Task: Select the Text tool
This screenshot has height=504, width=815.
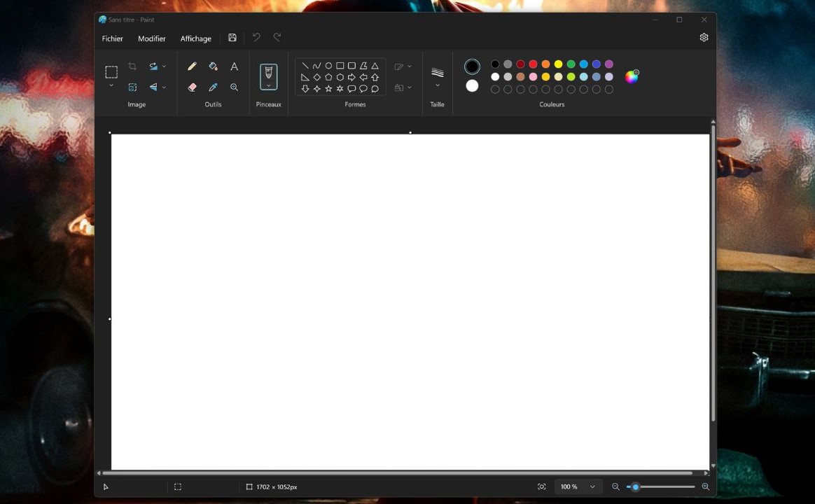Action: pos(235,66)
